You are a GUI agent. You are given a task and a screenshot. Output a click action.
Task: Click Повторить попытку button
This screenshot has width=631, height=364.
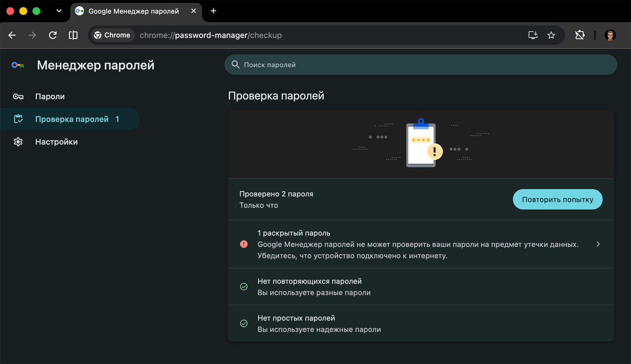point(558,199)
